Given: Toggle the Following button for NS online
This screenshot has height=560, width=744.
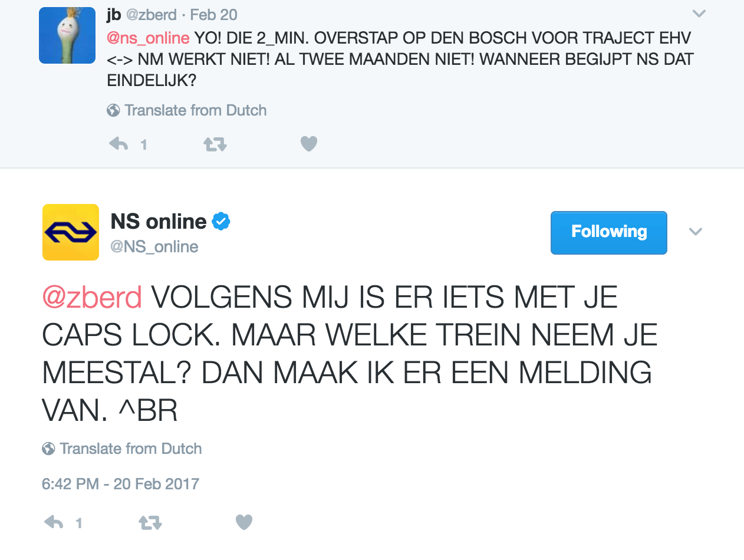Looking at the screenshot, I should 608,232.
